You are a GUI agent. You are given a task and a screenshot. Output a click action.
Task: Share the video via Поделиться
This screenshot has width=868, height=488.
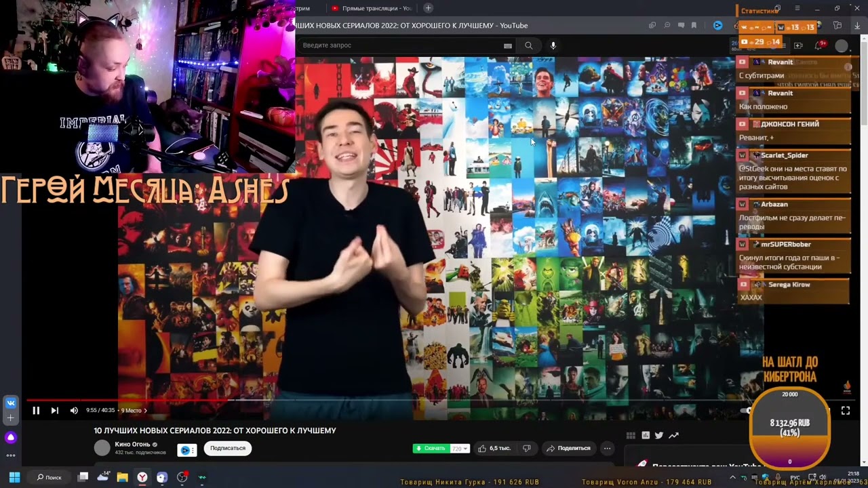coord(568,448)
